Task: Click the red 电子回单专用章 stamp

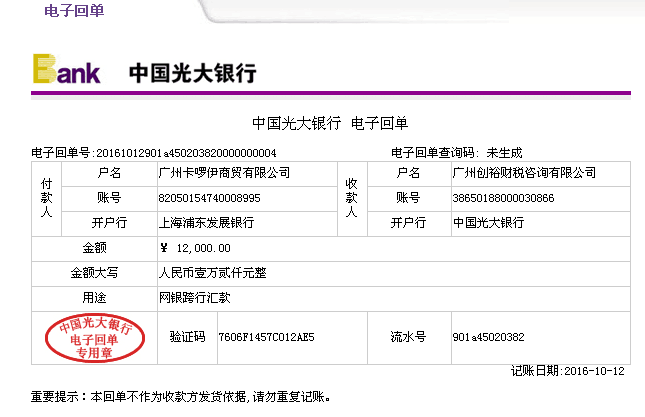Action: point(95,338)
